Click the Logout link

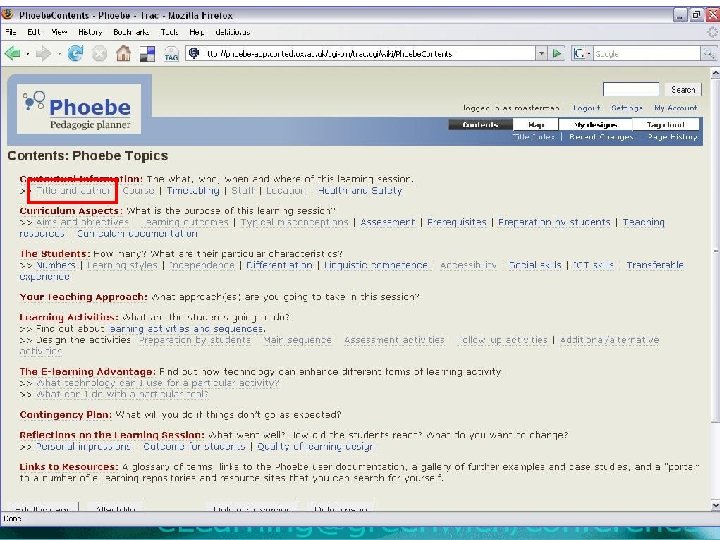tap(586, 108)
